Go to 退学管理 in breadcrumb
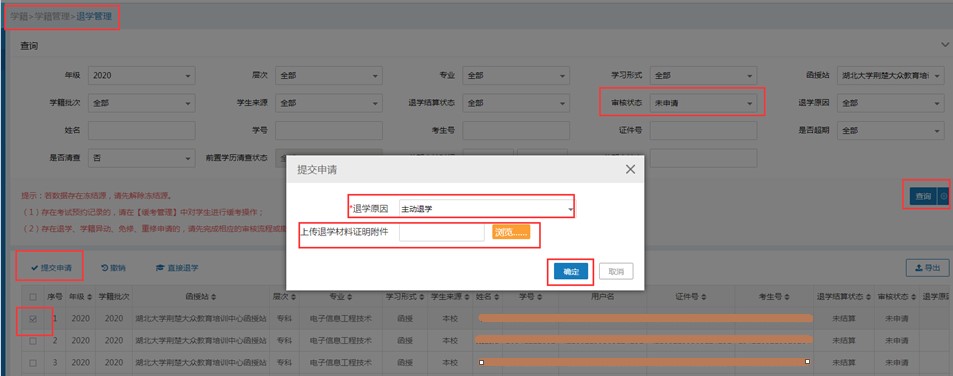The image size is (953, 376). (x=94, y=16)
